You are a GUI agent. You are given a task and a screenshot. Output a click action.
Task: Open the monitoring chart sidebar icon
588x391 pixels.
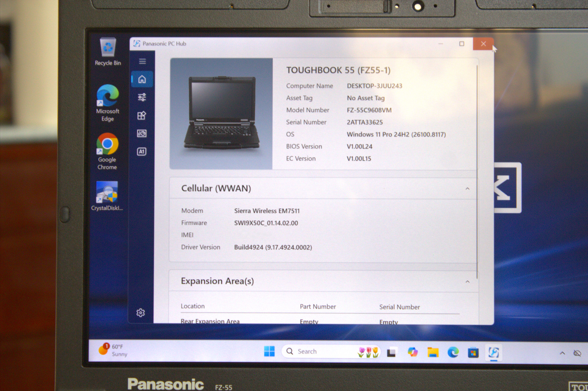tap(142, 133)
